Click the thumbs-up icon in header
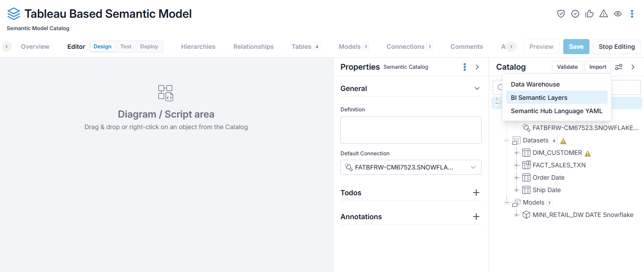The width and height of the screenshot is (644, 272). tap(589, 14)
